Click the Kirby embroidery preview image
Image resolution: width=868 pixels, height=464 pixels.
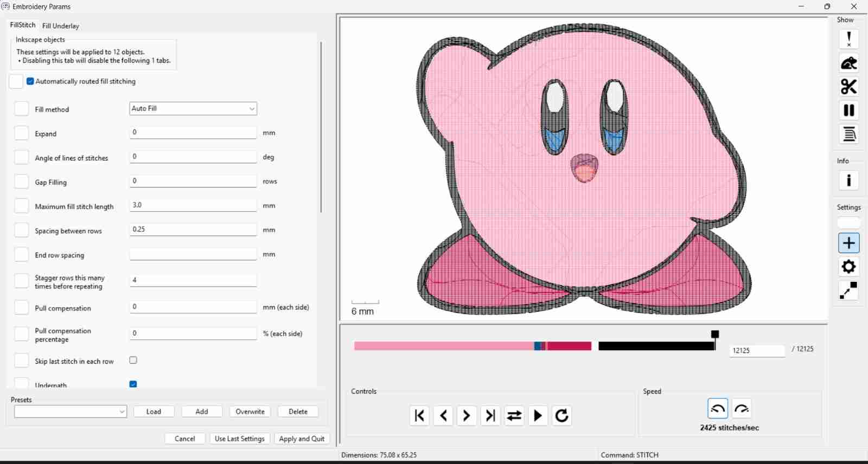click(584, 169)
